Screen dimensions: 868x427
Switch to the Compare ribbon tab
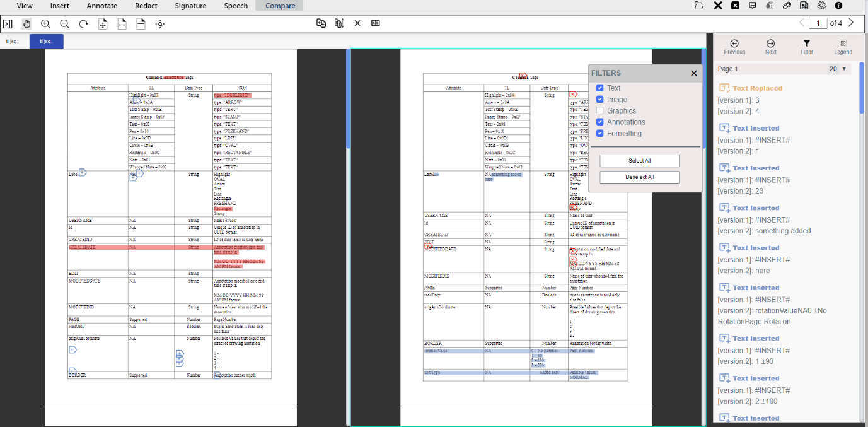click(x=278, y=6)
